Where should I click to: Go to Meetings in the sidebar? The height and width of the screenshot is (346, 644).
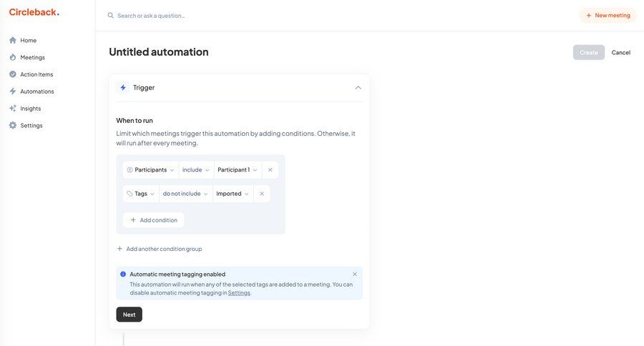tap(32, 57)
